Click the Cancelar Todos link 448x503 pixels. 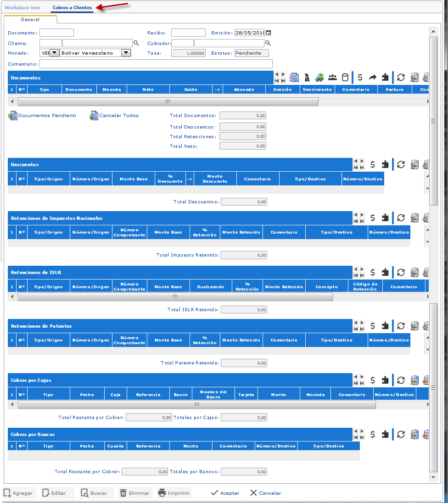point(114,115)
